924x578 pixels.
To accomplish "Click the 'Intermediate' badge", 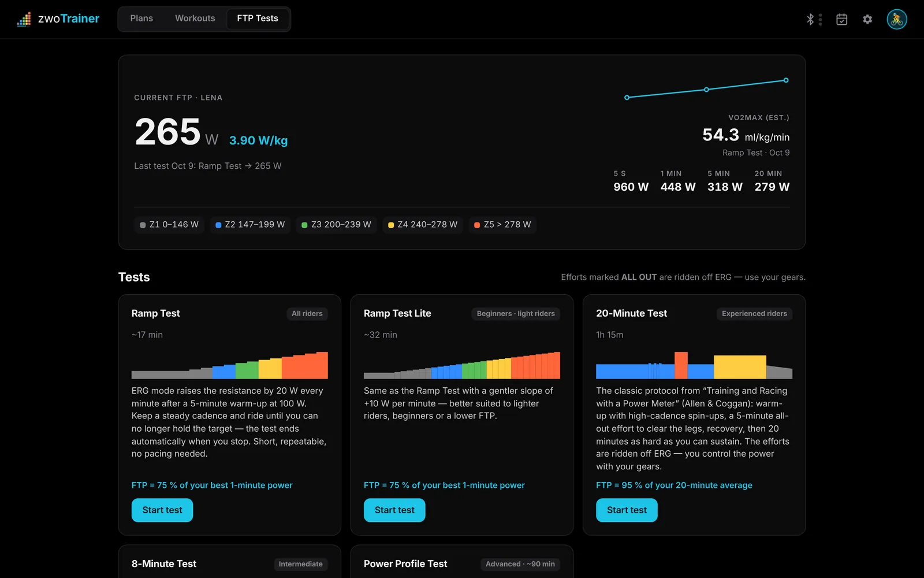I will coord(300,564).
